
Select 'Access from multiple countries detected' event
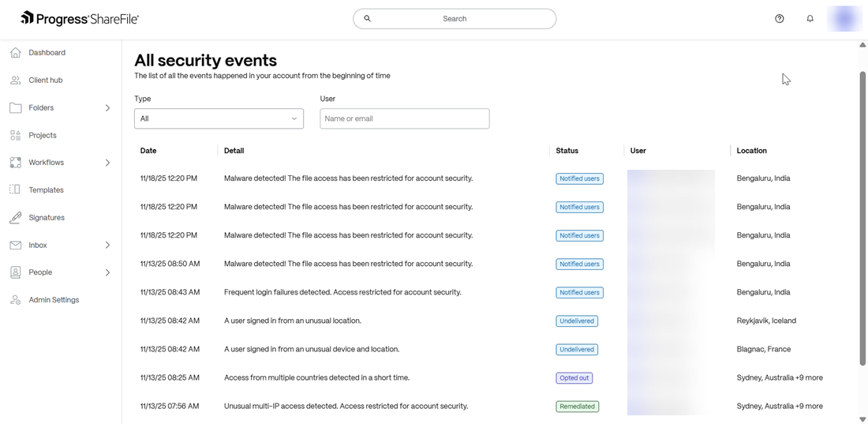(x=316, y=378)
